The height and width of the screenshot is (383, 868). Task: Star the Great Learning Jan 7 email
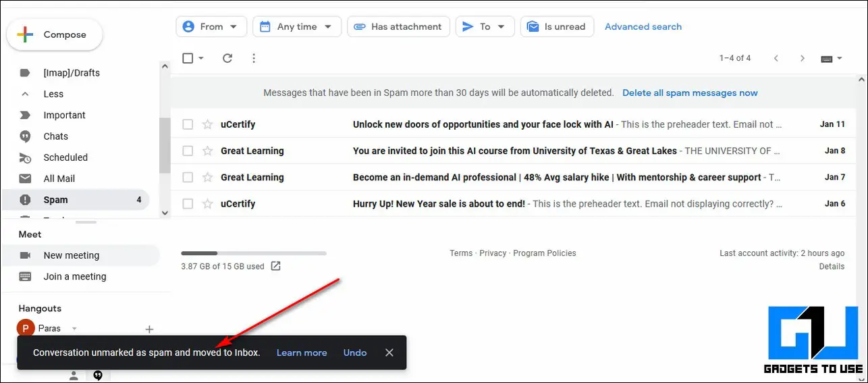pos(208,177)
